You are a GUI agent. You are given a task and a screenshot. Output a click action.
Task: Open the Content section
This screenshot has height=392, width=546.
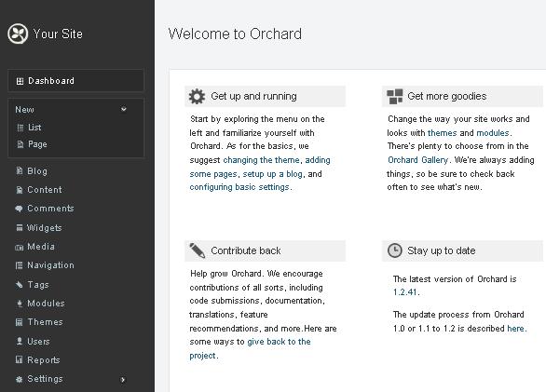[x=44, y=190]
